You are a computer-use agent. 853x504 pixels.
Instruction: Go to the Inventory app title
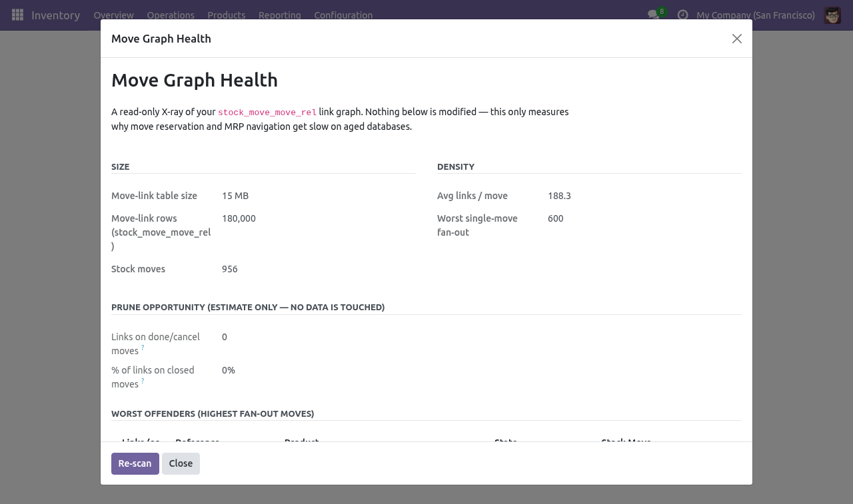click(x=55, y=15)
